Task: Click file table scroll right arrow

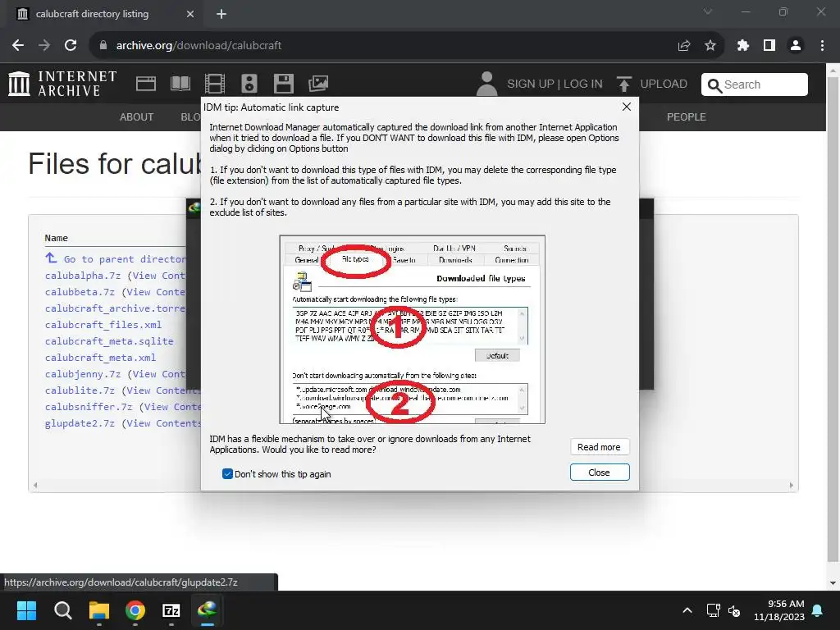Action: [x=792, y=486]
